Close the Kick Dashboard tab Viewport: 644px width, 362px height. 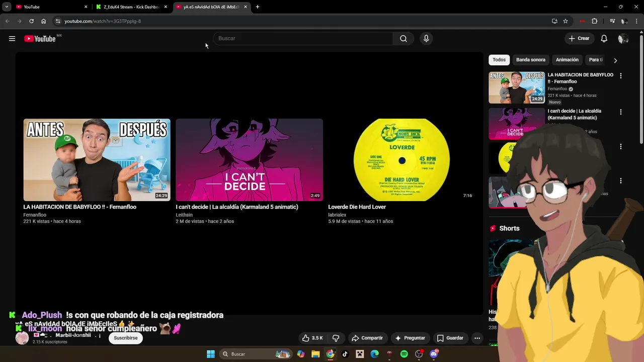[x=166, y=7]
